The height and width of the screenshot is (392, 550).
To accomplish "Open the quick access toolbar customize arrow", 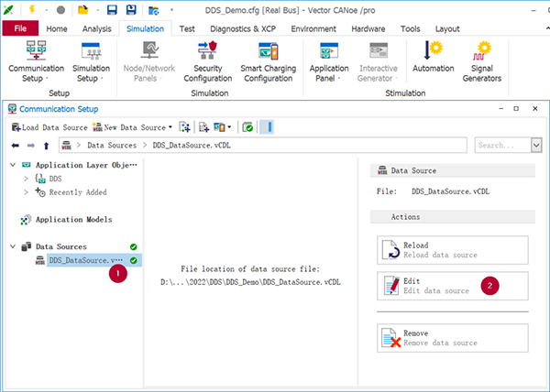I will click(171, 10).
